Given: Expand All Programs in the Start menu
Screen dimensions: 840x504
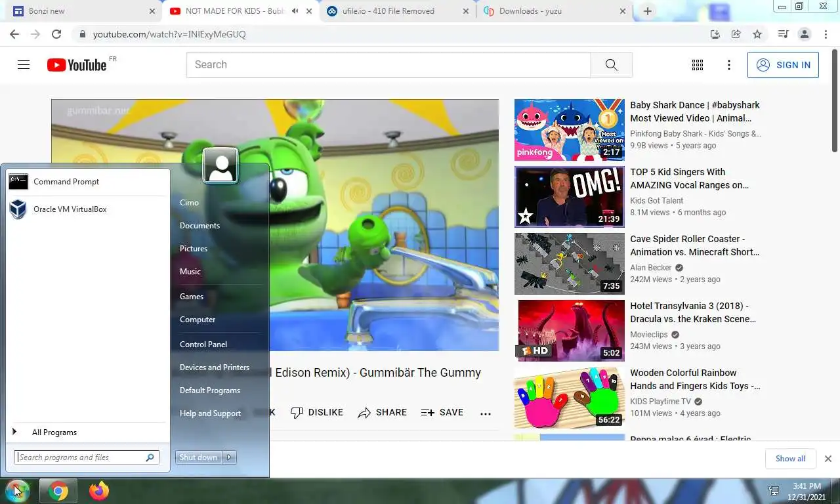Looking at the screenshot, I should (85, 432).
